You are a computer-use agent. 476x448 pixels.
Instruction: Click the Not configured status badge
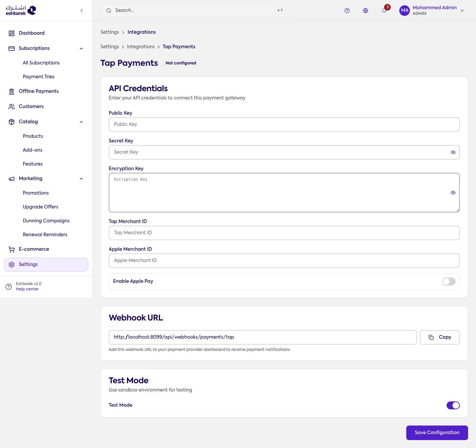click(x=181, y=63)
